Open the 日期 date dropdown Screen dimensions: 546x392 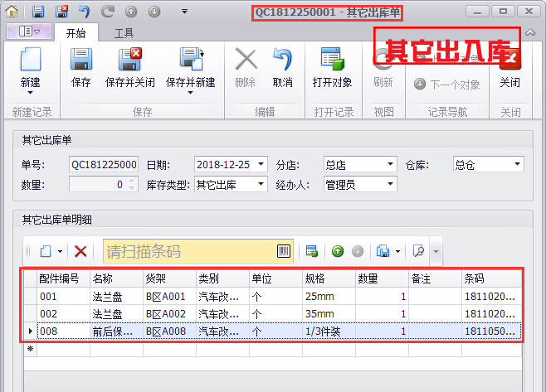(x=261, y=164)
